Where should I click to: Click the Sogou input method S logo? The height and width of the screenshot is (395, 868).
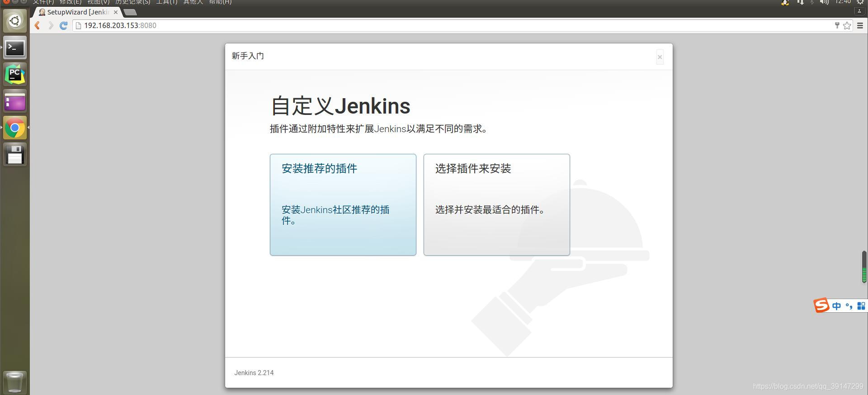click(x=821, y=305)
